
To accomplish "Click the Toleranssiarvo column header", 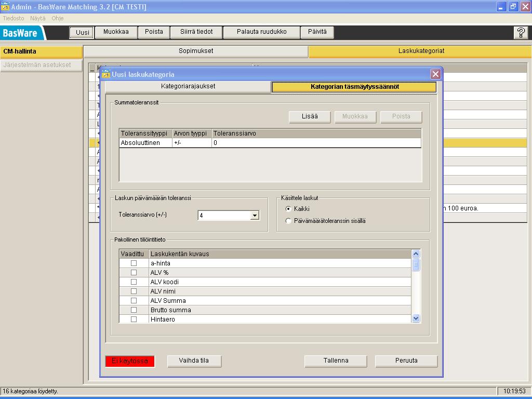I will click(316, 134).
